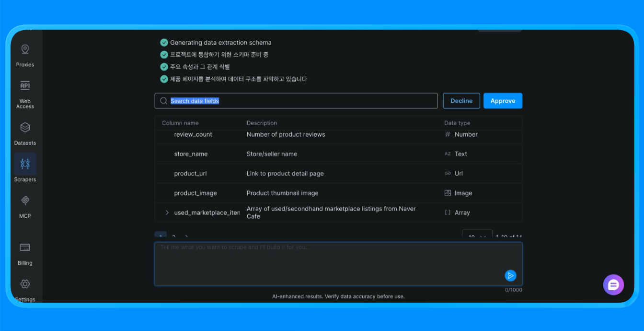Select the Proxies icon in sidebar
Viewport: 644px width, 331px height.
[24, 49]
